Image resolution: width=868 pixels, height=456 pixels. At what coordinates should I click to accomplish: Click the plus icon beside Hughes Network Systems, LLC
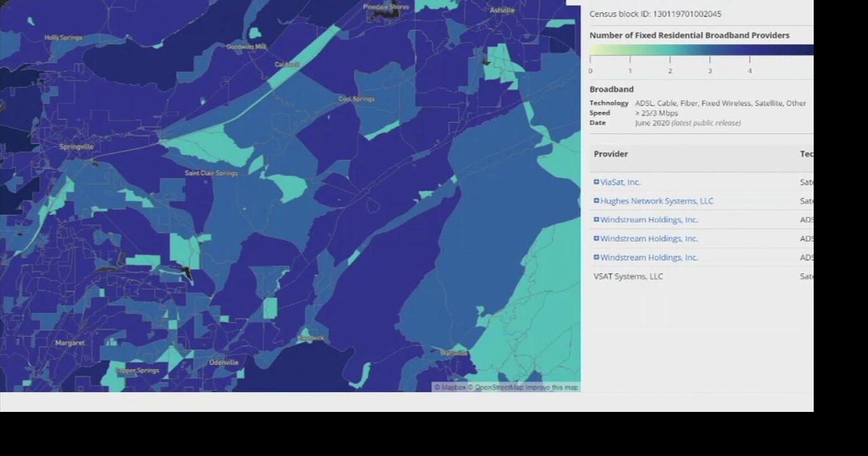click(596, 201)
